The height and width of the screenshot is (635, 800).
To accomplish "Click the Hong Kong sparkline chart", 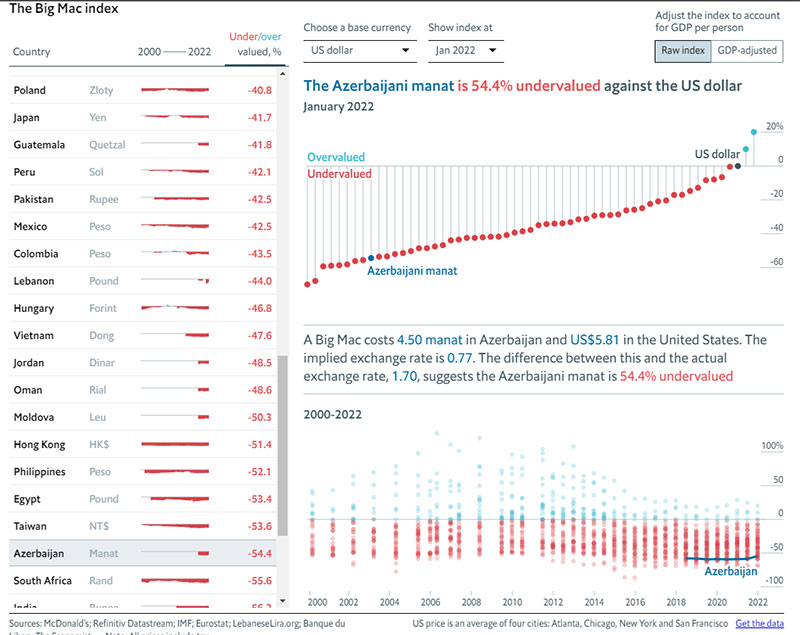I will tap(175, 444).
